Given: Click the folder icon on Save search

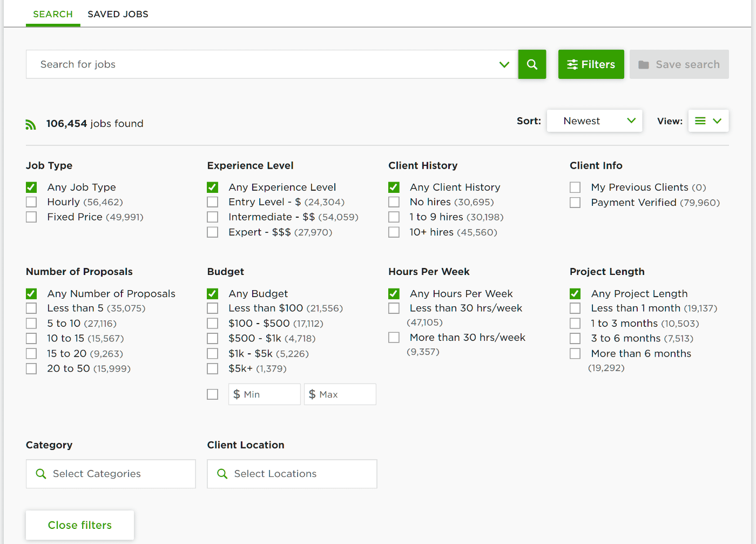Looking at the screenshot, I should [x=644, y=65].
